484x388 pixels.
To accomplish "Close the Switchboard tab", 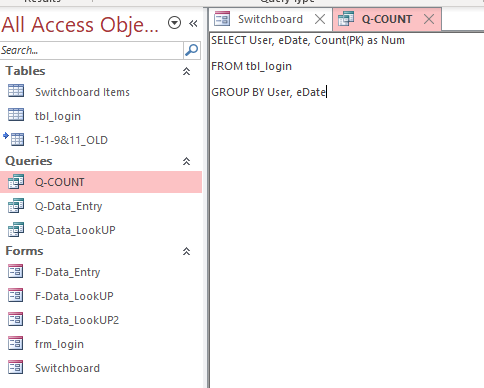I will click(320, 19).
